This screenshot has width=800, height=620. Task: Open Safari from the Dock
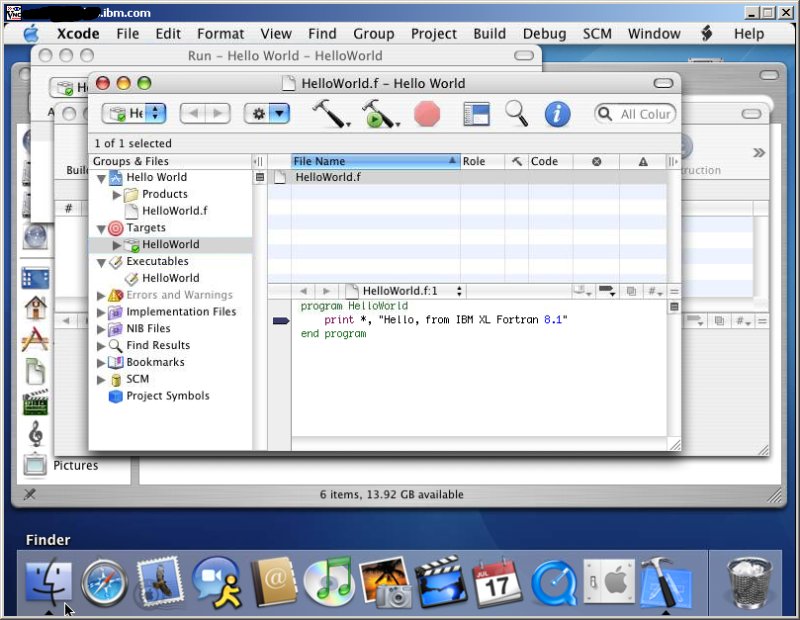[104, 582]
